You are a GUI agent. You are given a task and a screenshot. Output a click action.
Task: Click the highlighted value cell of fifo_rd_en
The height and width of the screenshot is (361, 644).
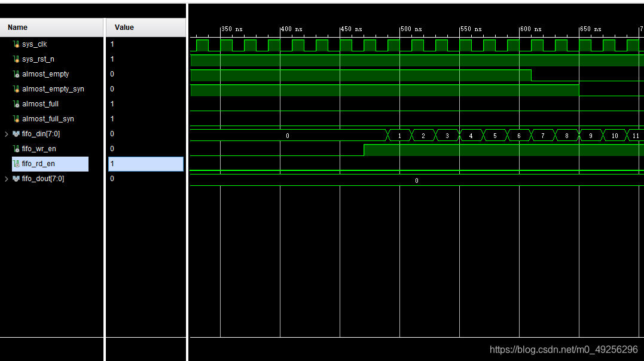click(146, 164)
